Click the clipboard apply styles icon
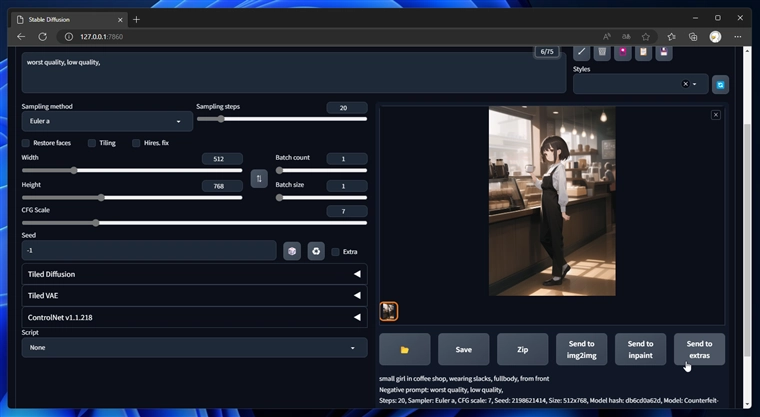The image size is (760, 417). [x=643, y=52]
